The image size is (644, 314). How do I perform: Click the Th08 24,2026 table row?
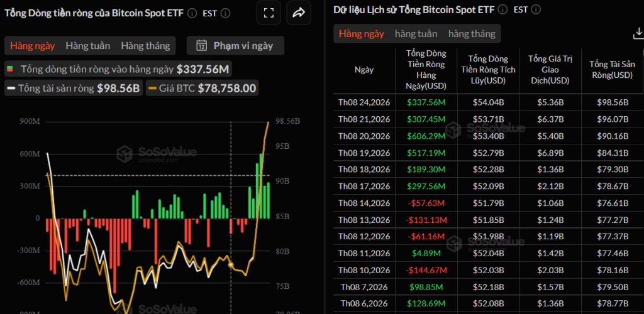(x=489, y=102)
